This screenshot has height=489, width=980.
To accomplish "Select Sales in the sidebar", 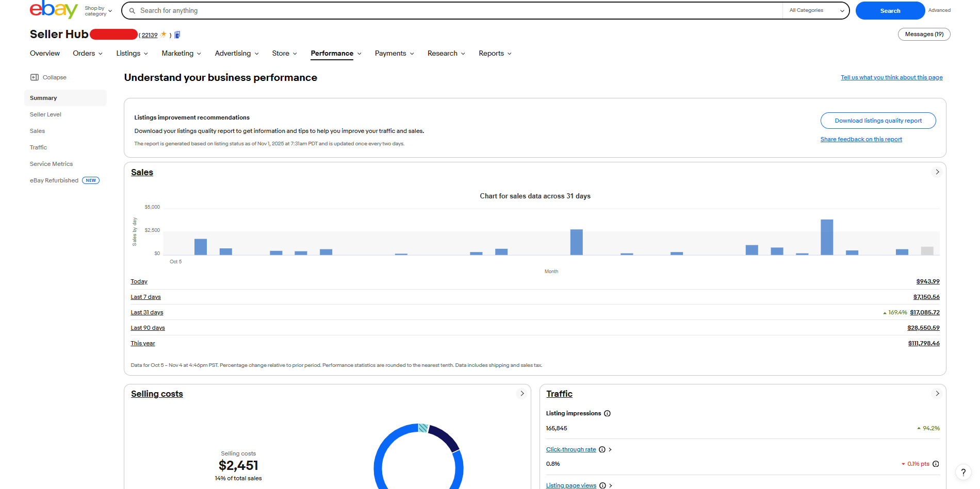I will 37,131.
